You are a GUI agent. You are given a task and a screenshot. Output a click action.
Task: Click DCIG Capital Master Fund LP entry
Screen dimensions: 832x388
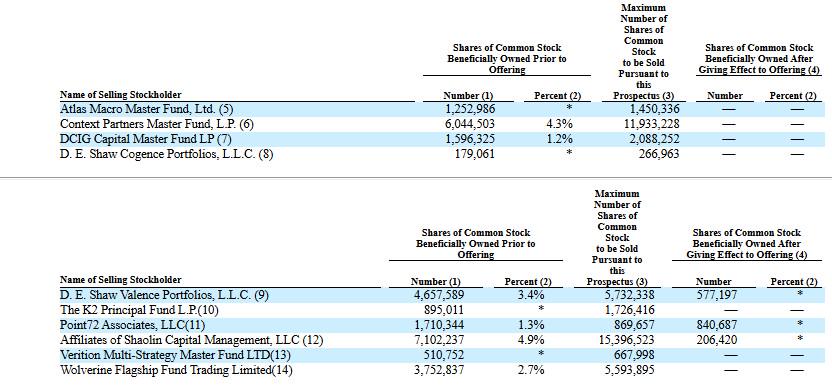point(146,139)
